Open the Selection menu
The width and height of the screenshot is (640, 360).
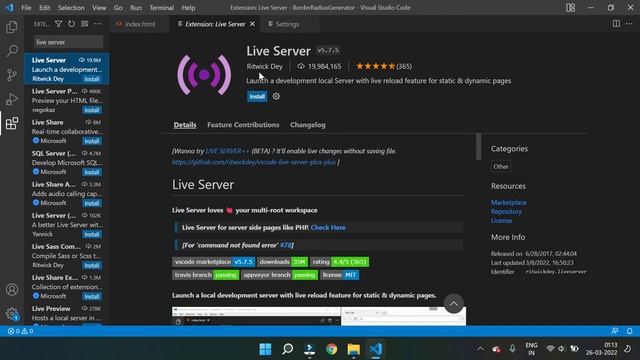point(71,8)
